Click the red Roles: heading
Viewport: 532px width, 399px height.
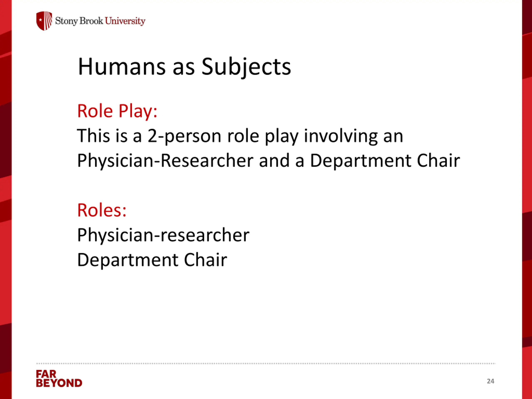(x=101, y=210)
